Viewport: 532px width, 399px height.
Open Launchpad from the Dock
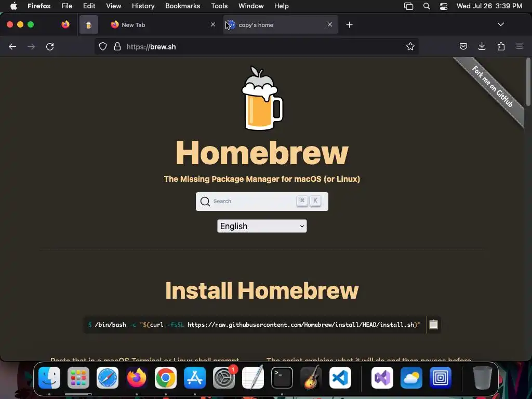(x=78, y=378)
